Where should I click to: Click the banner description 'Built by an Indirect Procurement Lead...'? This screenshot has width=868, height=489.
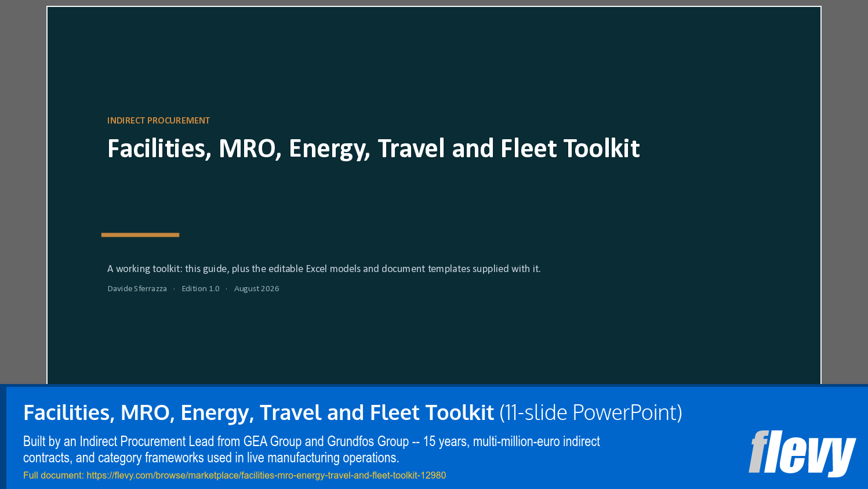(311, 450)
